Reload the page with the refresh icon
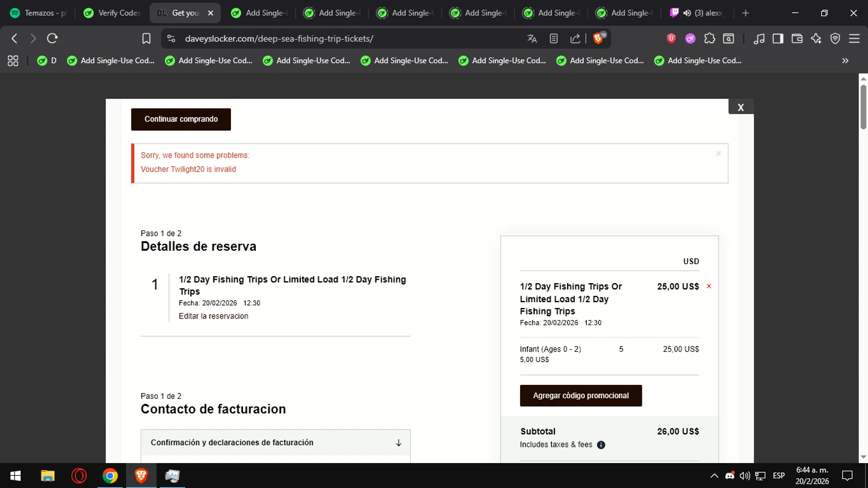Image resolution: width=868 pixels, height=488 pixels. coord(52,38)
